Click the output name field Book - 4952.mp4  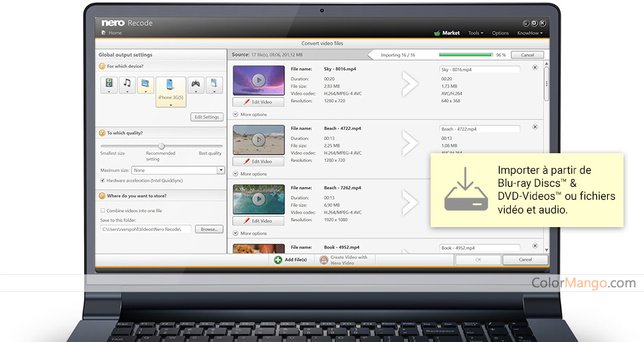(x=480, y=248)
